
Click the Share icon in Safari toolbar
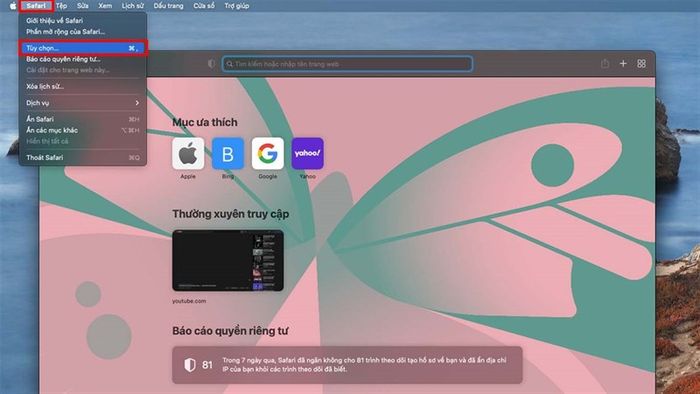[x=605, y=64]
